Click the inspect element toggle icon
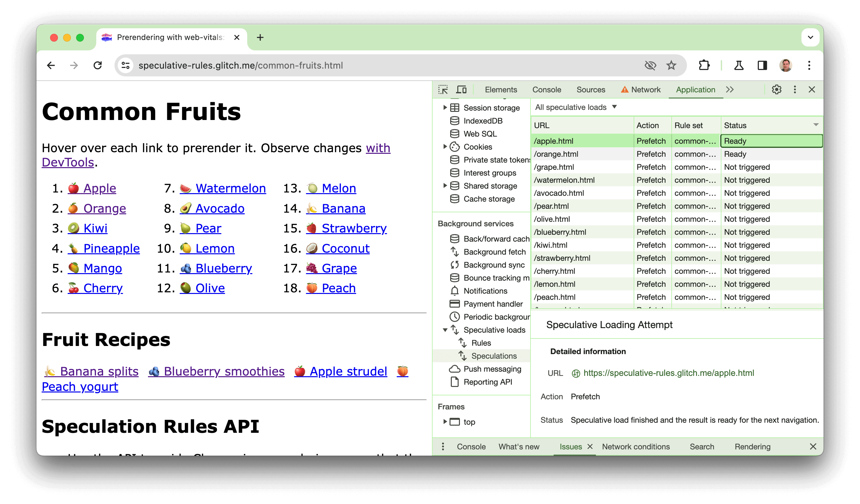Image resolution: width=860 pixels, height=504 pixels. coord(444,89)
